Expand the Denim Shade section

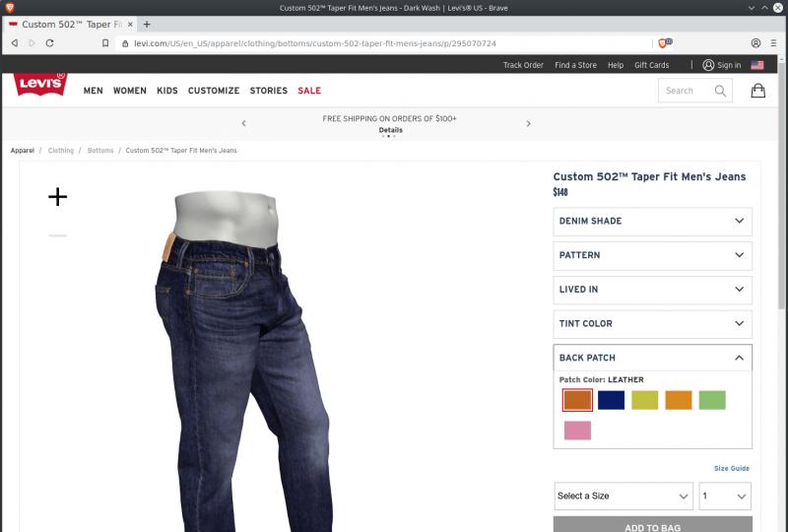(652, 222)
